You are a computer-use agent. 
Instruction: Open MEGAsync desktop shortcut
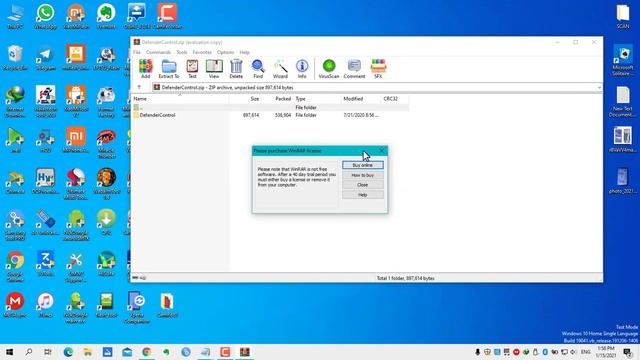point(15,305)
